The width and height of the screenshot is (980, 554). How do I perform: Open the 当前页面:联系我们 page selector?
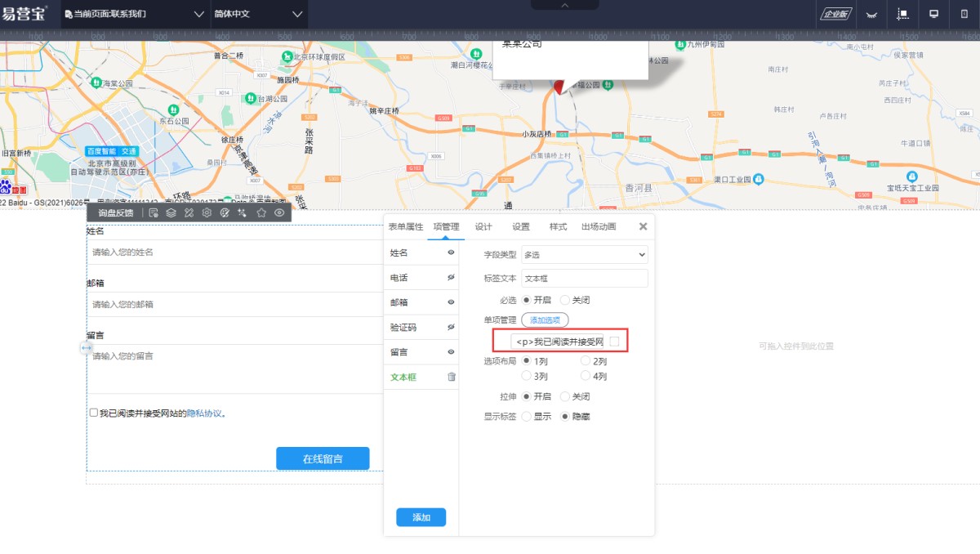pyautogui.click(x=135, y=14)
